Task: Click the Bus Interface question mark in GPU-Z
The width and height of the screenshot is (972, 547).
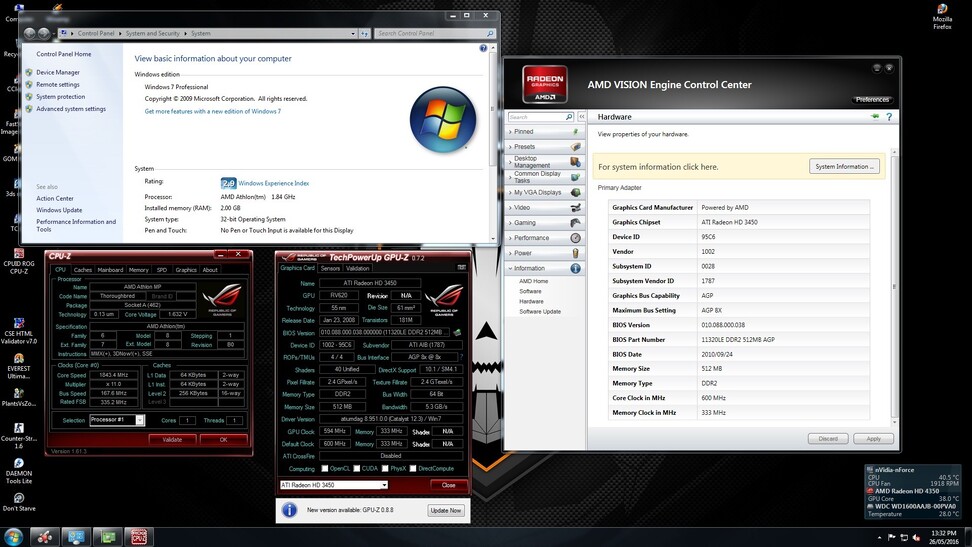Action: pos(461,357)
